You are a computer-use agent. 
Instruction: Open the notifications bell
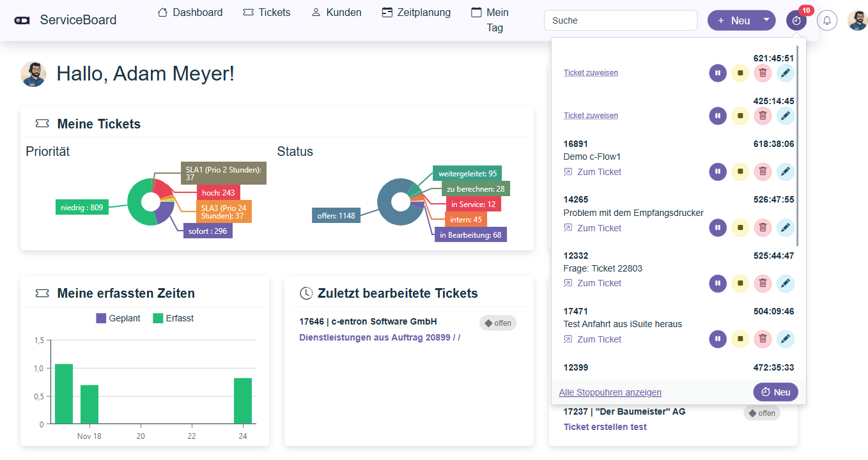coord(827,20)
